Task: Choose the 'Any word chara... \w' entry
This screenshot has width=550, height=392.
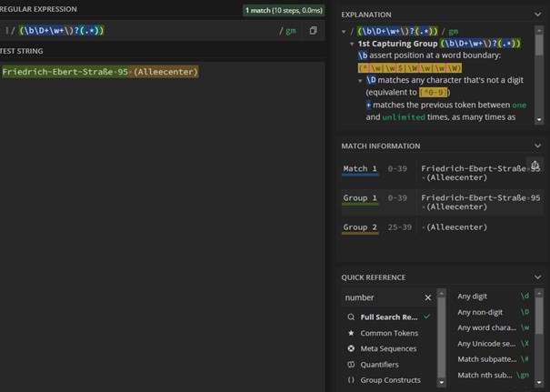Action: pos(493,327)
